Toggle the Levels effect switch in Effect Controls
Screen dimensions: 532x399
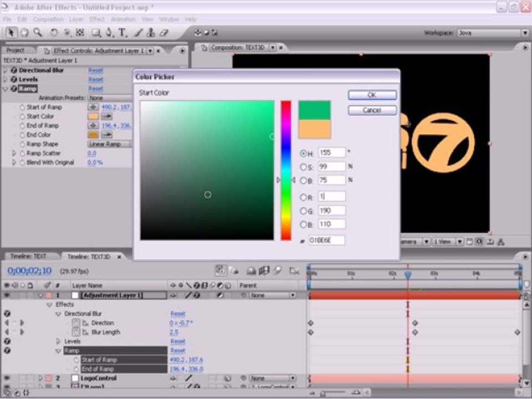(x=14, y=79)
